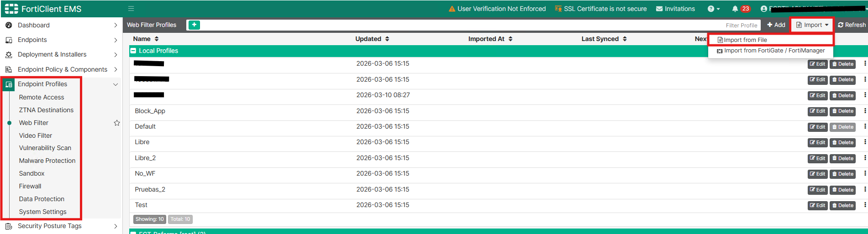
Task: Delete the Test profile
Action: click(843, 205)
